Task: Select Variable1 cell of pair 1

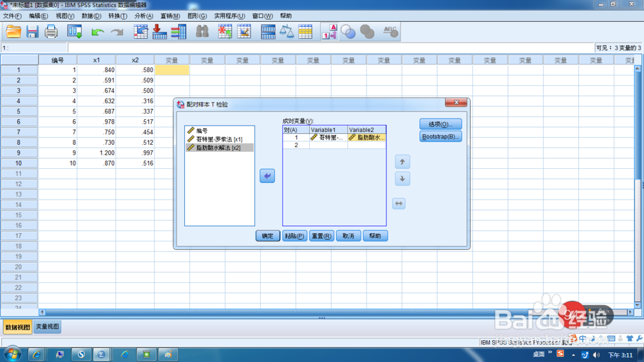Action: pyautogui.click(x=328, y=138)
